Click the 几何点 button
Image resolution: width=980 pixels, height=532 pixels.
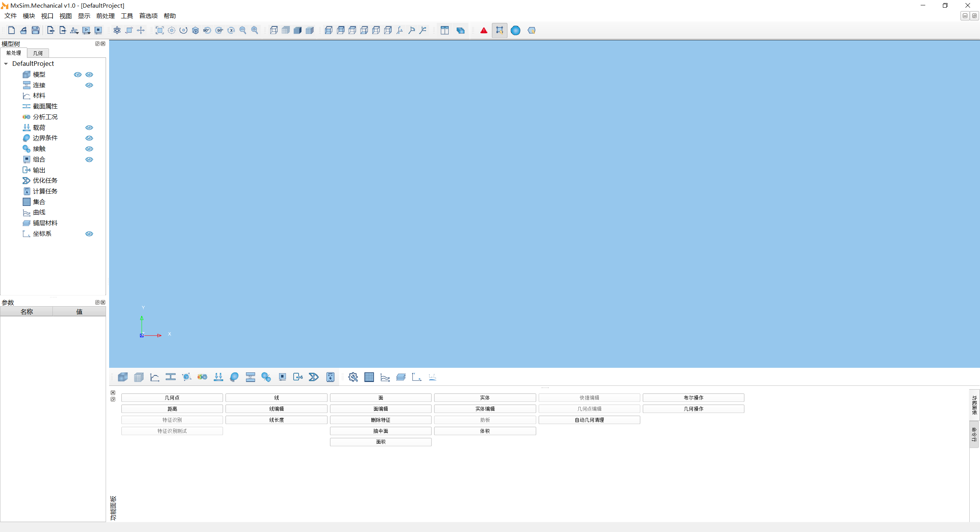click(172, 398)
